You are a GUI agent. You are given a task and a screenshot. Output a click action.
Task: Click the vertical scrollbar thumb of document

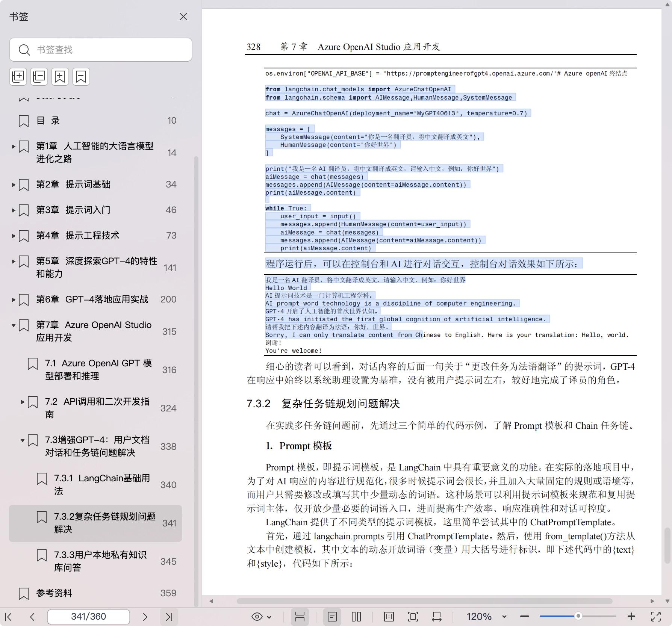click(x=667, y=546)
